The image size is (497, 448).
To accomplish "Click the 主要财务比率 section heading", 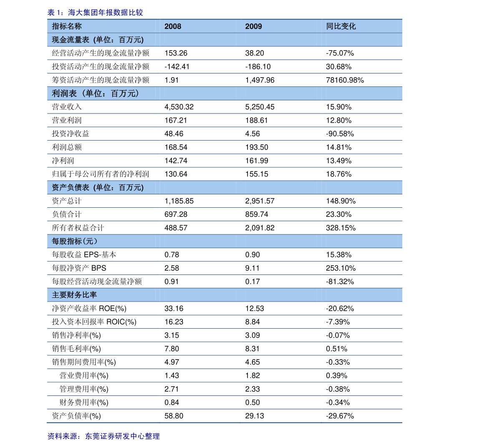I will (x=74, y=295).
